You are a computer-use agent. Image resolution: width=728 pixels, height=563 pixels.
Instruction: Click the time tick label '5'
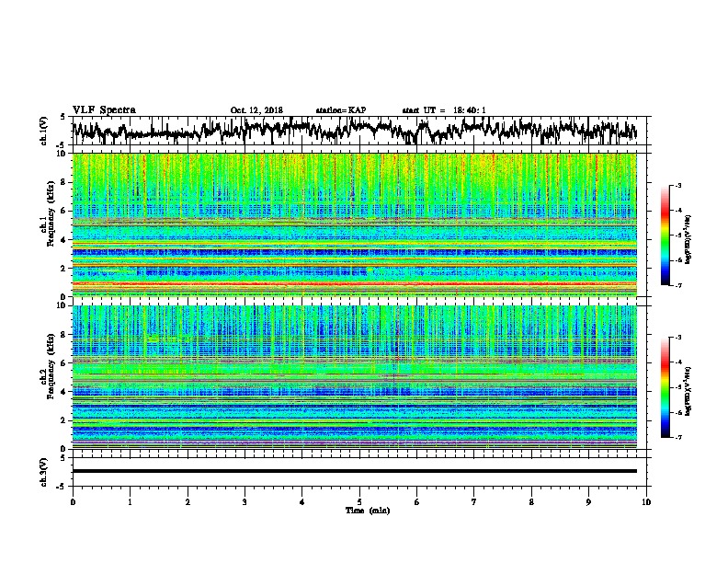pos(359,502)
